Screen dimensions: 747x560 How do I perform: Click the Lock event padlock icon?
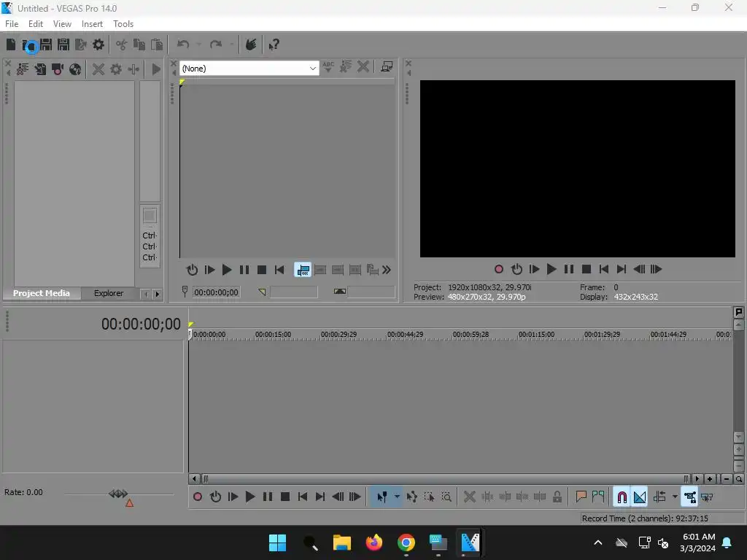click(557, 497)
